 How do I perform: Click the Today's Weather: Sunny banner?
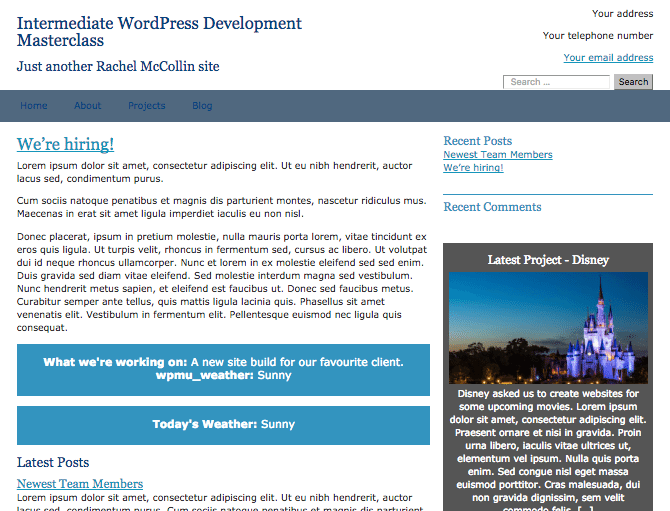(x=223, y=425)
